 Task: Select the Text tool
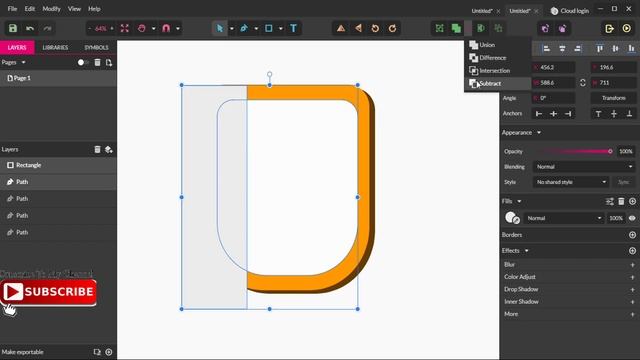[x=293, y=28]
